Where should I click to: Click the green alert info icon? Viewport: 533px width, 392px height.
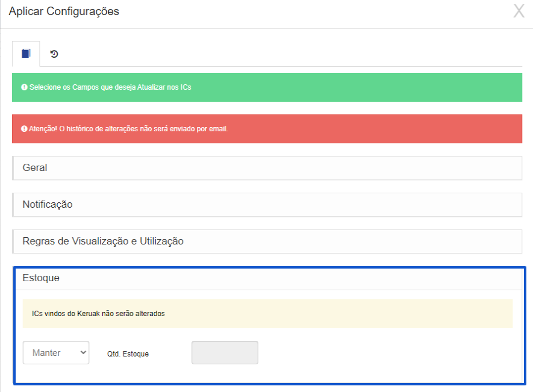tap(24, 87)
